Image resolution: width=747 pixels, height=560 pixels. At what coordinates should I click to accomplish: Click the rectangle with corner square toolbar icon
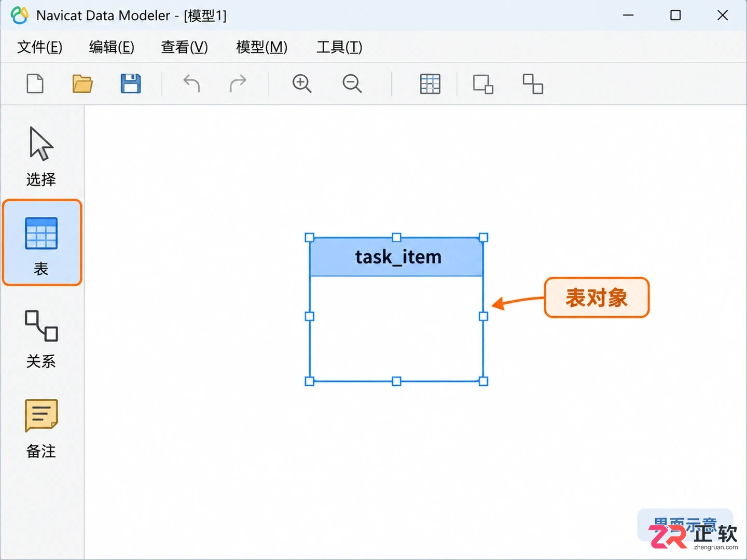483,84
